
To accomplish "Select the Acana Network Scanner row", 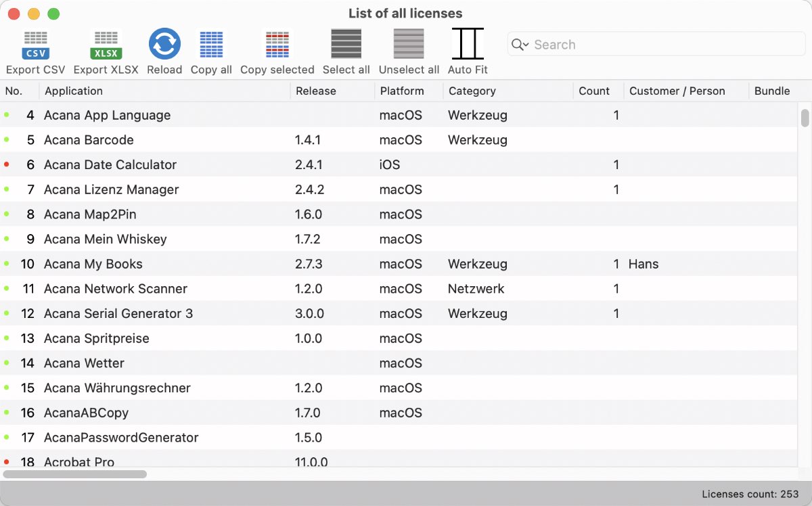I will point(399,289).
